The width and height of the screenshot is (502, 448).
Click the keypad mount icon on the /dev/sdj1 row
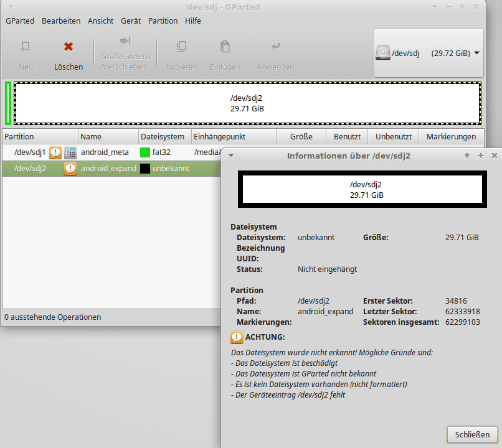[70, 152]
